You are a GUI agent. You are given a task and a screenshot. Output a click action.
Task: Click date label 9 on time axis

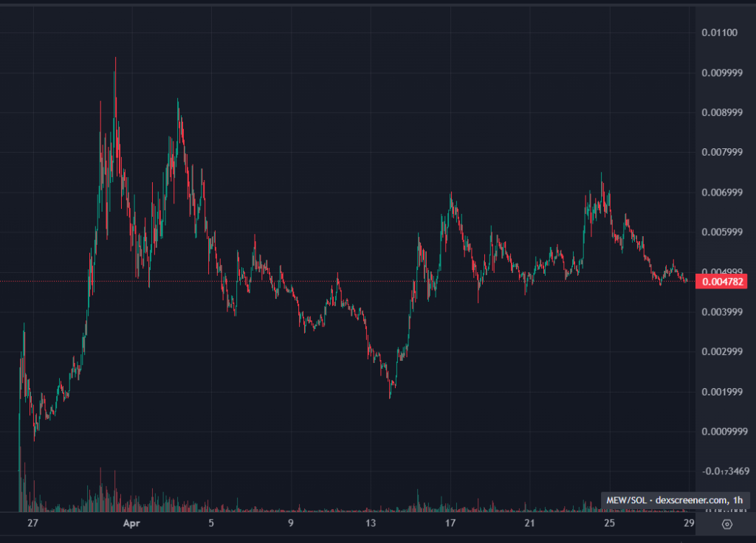tap(291, 524)
